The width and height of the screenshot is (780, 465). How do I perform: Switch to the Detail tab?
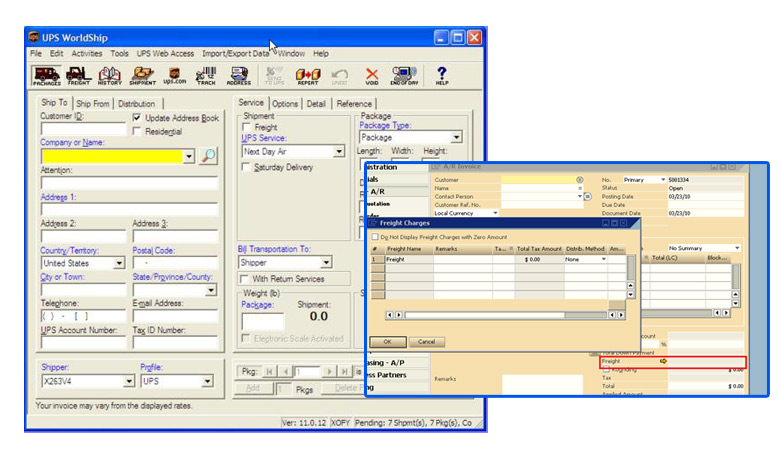click(316, 103)
